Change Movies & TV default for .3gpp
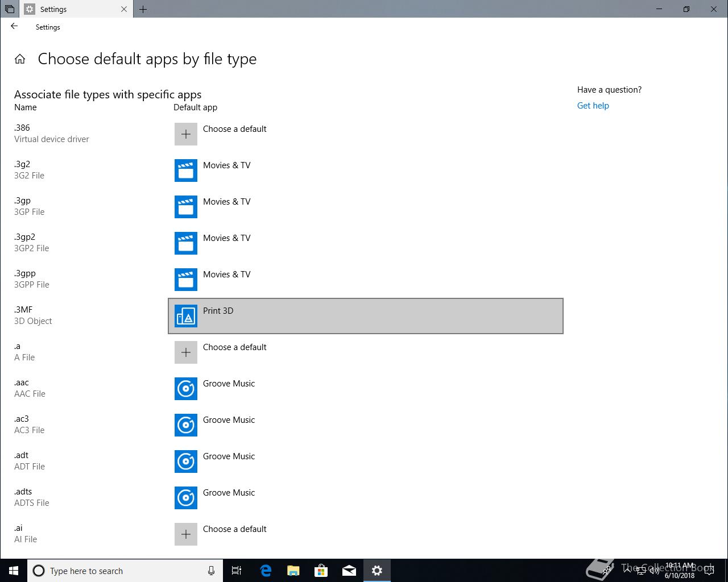The height and width of the screenshot is (582, 728). pos(365,280)
